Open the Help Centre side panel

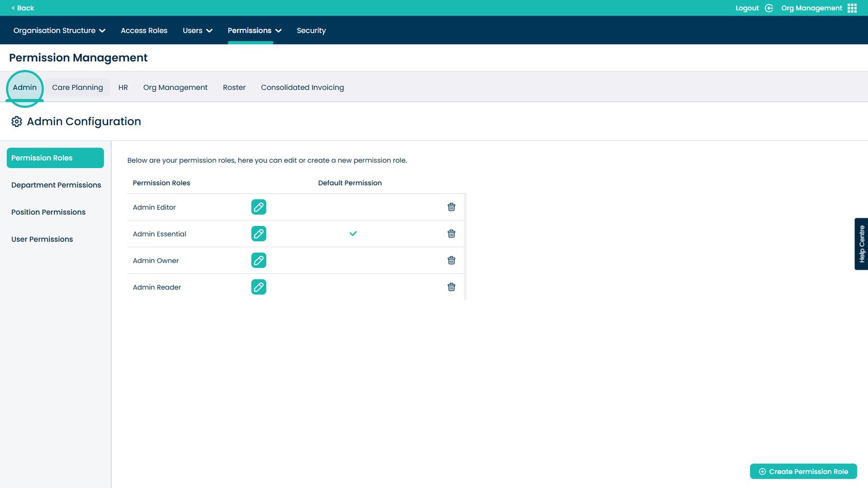(861, 244)
